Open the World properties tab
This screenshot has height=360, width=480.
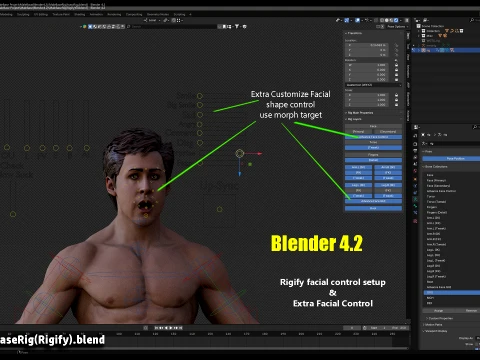click(x=415, y=171)
